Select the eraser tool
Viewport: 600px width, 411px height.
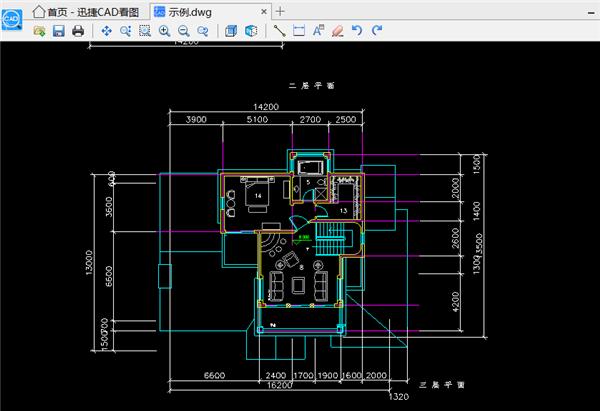[338, 31]
